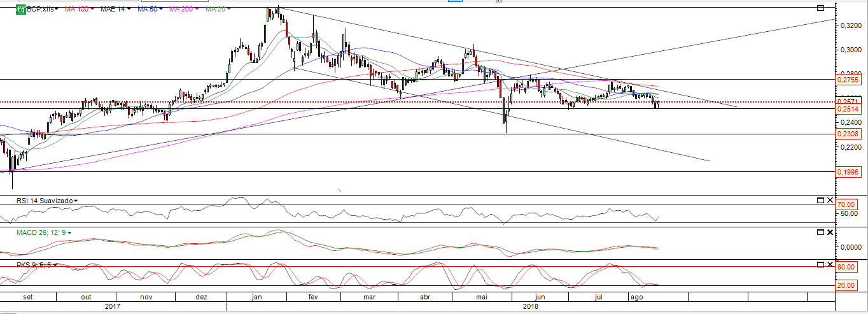868x314 pixels.
Task: Close the MACD 26; 12; 9 panel
Action: pyautogui.click(x=830, y=232)
